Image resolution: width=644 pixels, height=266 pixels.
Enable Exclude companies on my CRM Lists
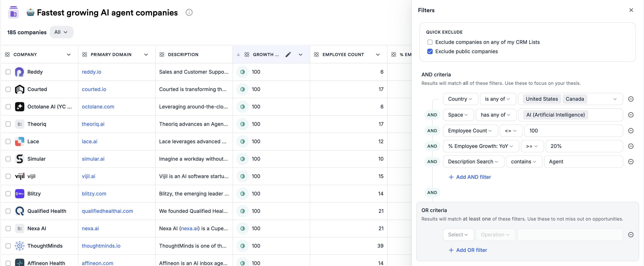click(430, 42)
